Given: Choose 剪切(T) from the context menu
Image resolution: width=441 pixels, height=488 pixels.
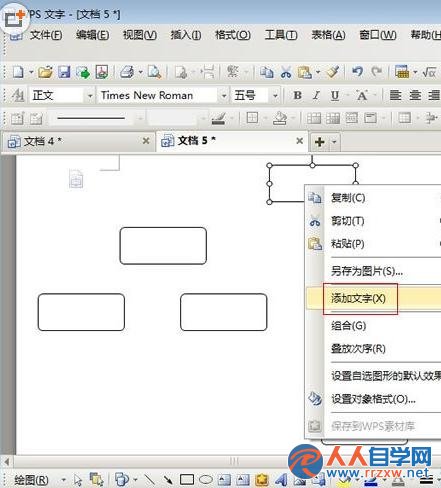Looking at the screenshot, I should pos(373,221).
